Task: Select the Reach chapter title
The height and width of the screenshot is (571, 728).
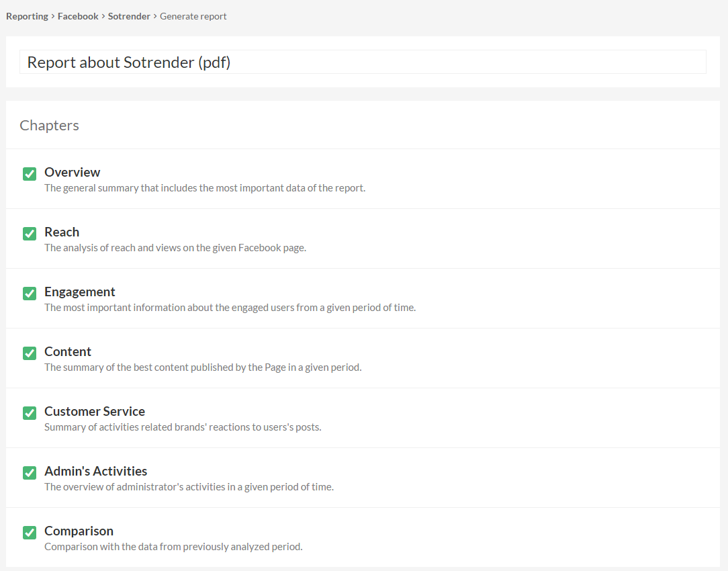Action: pos(62,232)
